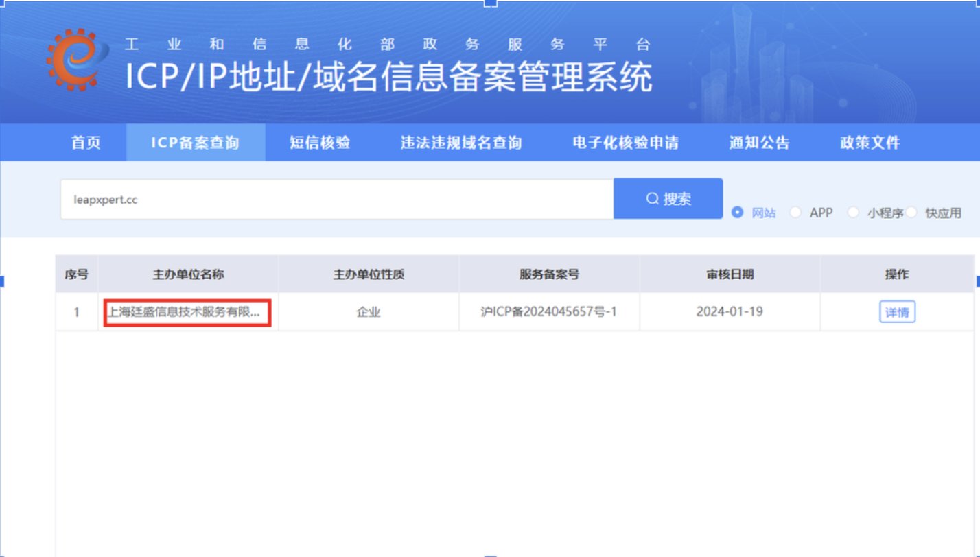This screenshot has height=557, width=980.
Task: Focus the leapxpert.cc search field
Action: click(337, 200)
